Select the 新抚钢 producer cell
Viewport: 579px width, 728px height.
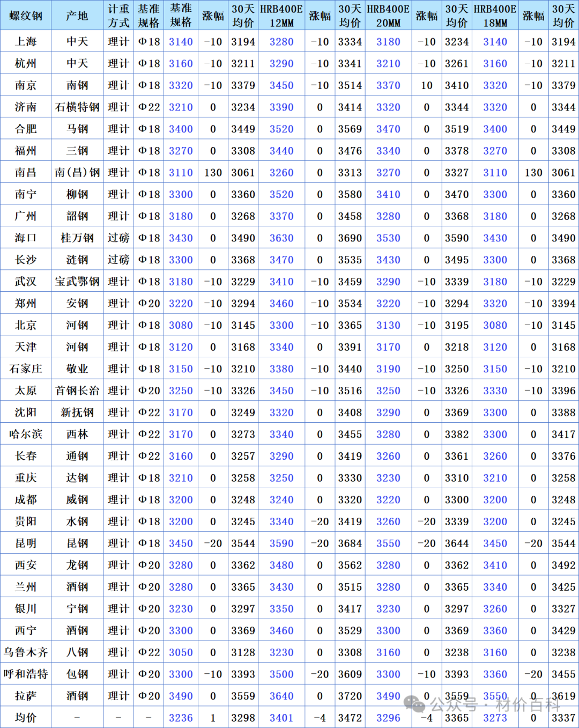77,413
